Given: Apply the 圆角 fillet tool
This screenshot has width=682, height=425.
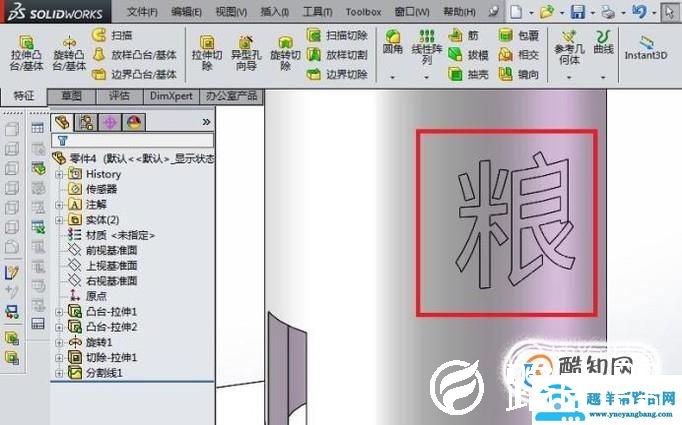Looking at the screenshot, I should (392, 42).
